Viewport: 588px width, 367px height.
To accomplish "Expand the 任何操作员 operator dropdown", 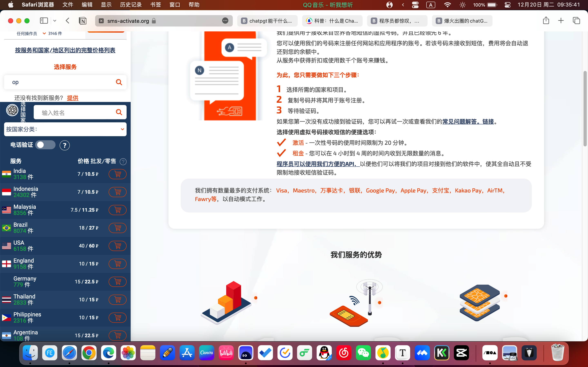I will click(x=44, y=33).
